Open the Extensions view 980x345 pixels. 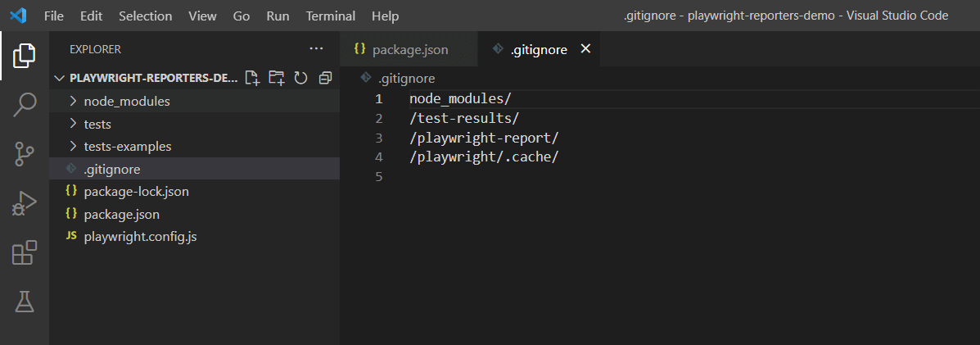pyautogui.click(x=25, y=252)
